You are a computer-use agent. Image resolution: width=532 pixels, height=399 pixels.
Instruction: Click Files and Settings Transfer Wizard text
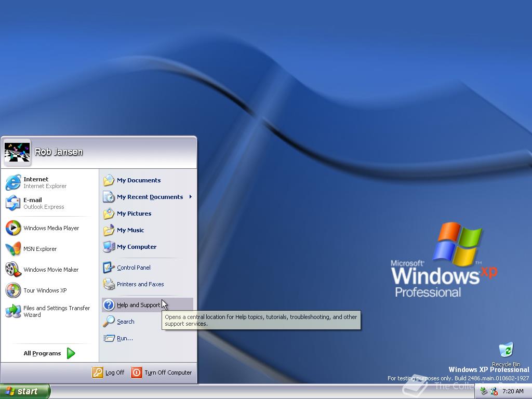pyautogui.click(x=57, y=311)
